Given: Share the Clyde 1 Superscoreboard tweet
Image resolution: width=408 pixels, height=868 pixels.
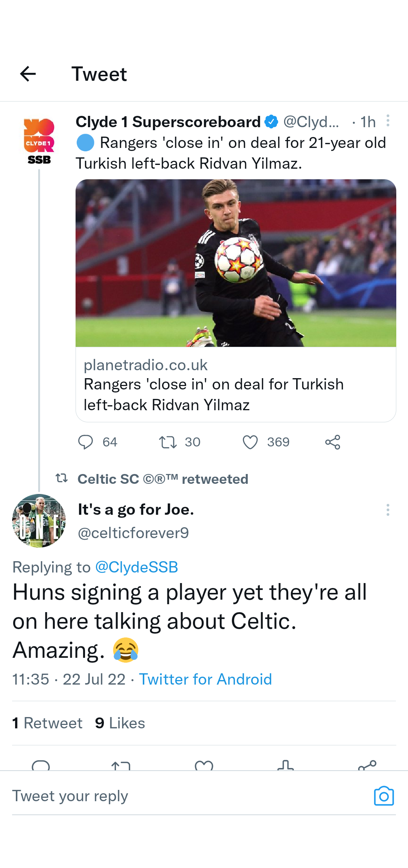Looking at the screenshot, I should point(333,442).
